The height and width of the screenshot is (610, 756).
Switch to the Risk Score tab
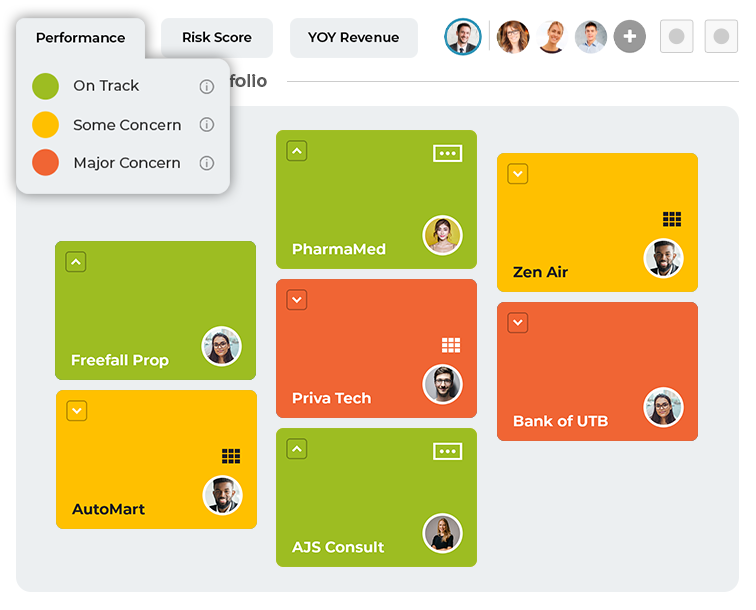pyautogui.click(x=217, y=38)
